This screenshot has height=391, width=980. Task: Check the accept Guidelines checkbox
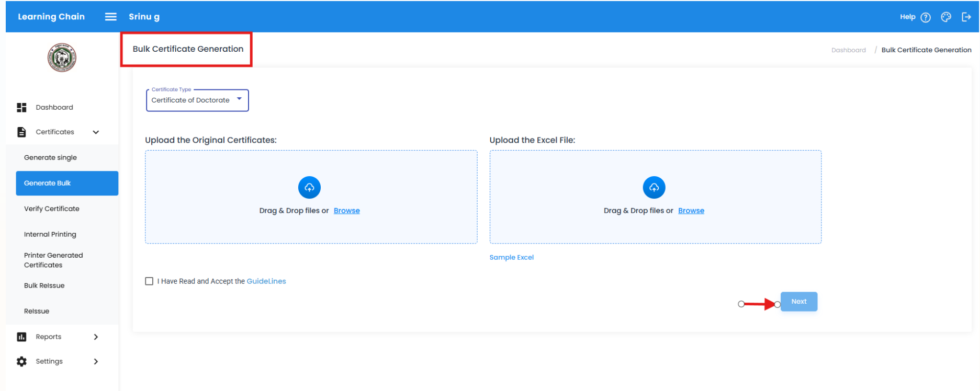pos(149,281)
